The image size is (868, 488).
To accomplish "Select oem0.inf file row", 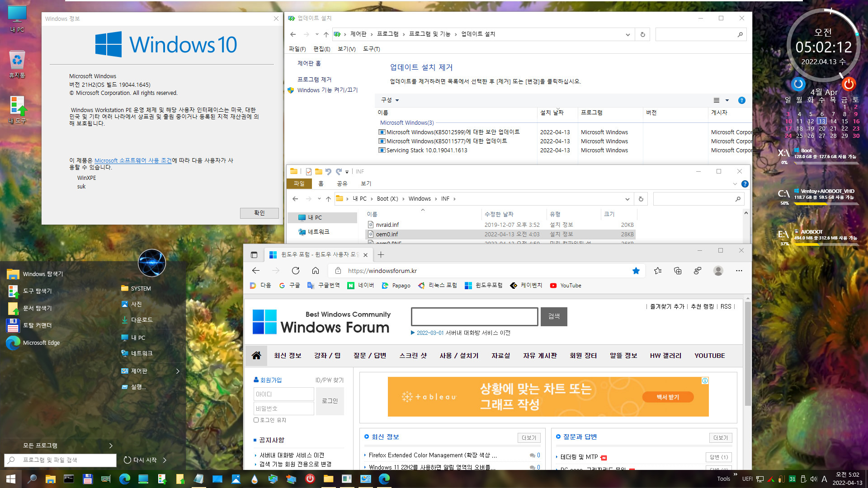I will [500, 234].
